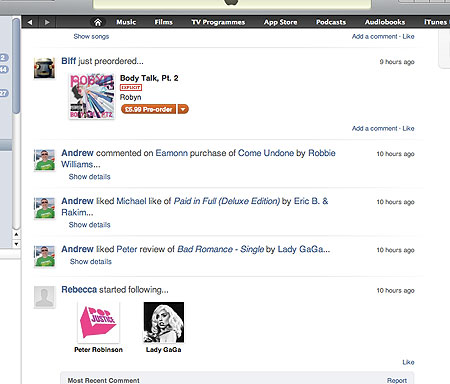
Task: Open the Lady GaGa photo thumbnail
Action: point(164,322)
